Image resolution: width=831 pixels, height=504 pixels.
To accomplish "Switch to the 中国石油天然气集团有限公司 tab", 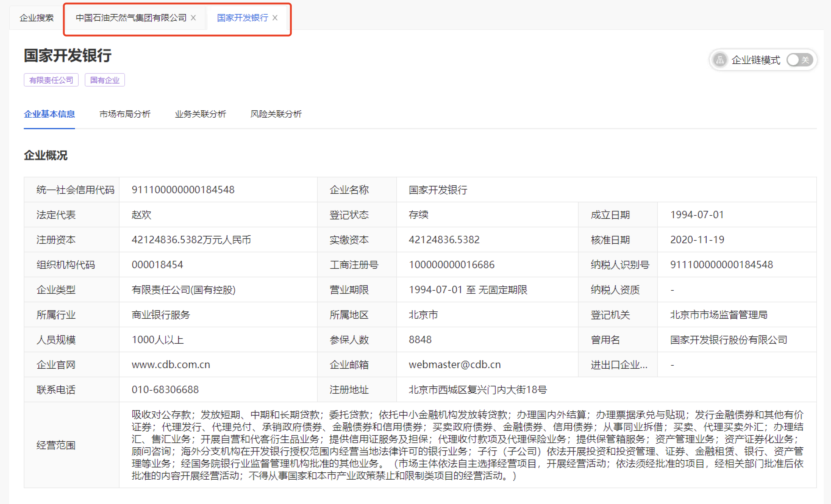I will point(131,18).
